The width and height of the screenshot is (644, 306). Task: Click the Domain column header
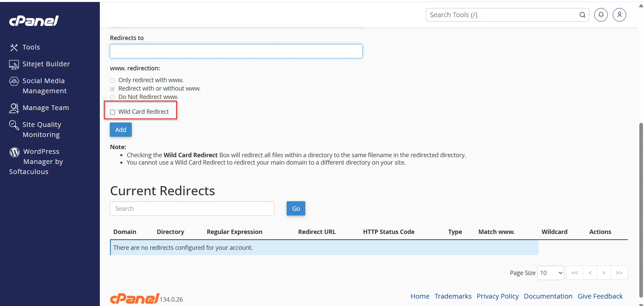pos(125,232)
